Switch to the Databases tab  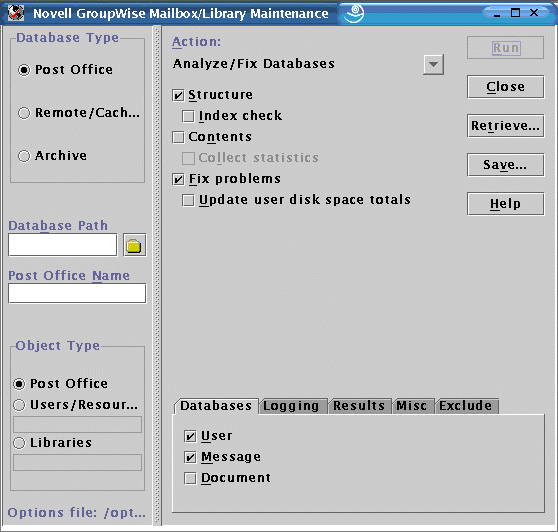coord(216,406)
